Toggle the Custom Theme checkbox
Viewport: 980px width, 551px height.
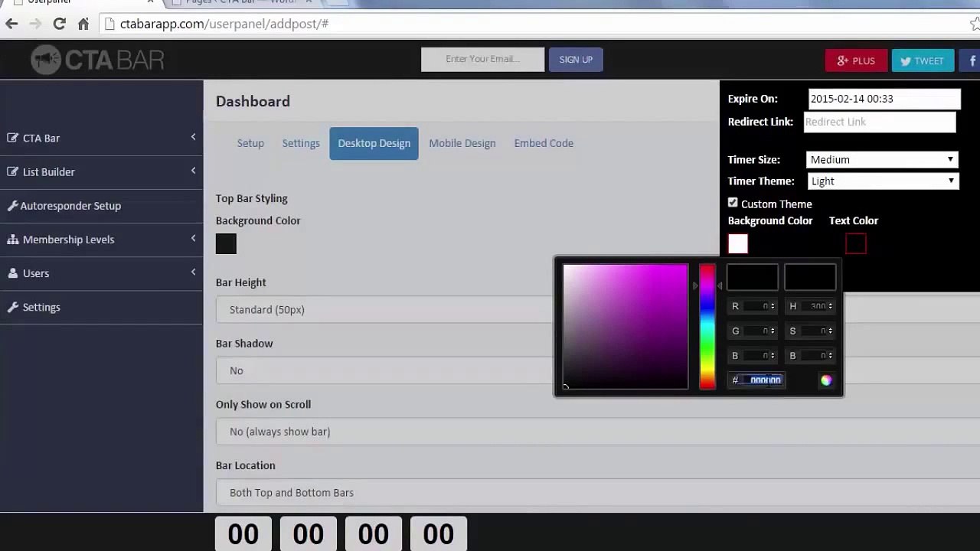(x=733, y=203)
